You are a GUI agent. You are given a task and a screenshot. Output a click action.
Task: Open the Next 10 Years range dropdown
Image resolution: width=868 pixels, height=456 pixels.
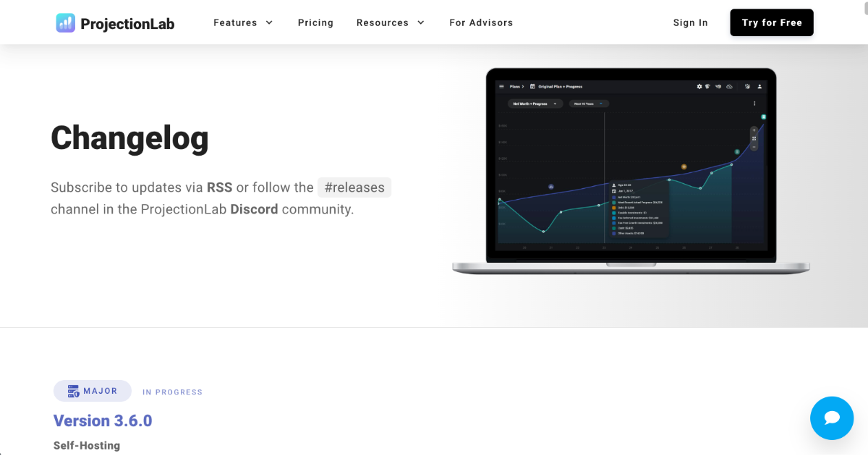[588, 104]
